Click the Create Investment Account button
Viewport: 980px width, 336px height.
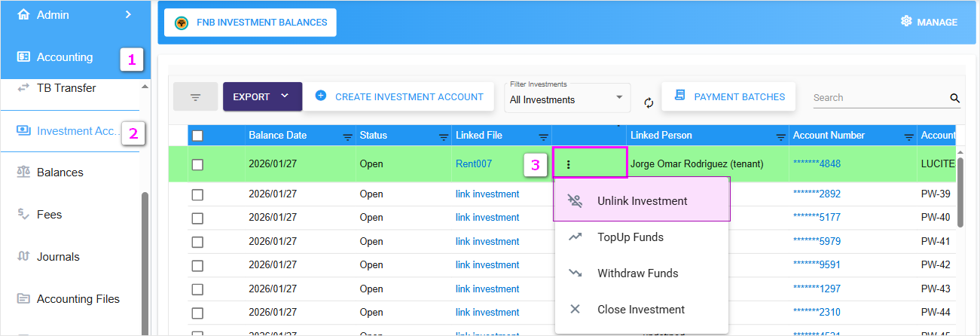point(398,96)
